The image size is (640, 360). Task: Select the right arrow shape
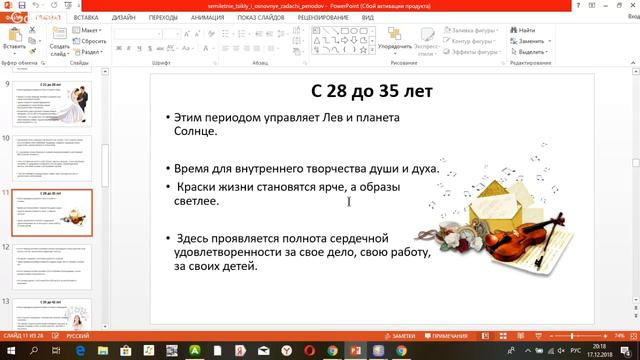(344, 40)
